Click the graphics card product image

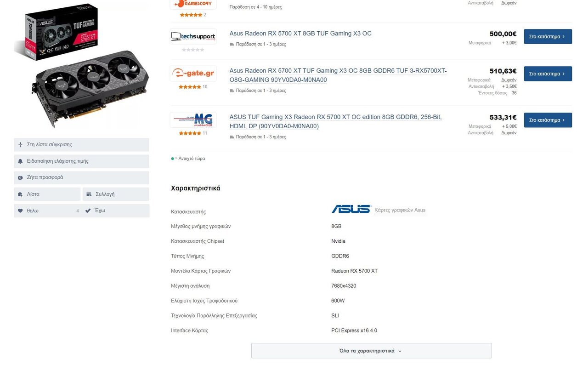coord(82,67)
